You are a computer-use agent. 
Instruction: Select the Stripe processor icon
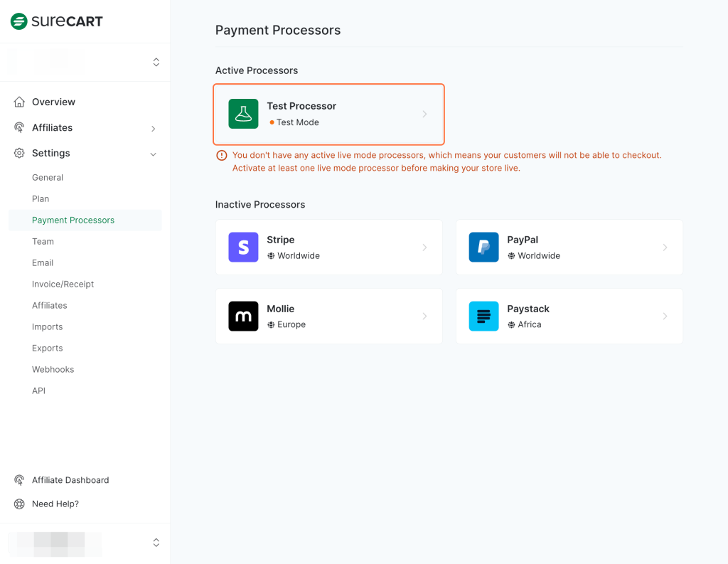pyautogui.click(x=243, y=247)
